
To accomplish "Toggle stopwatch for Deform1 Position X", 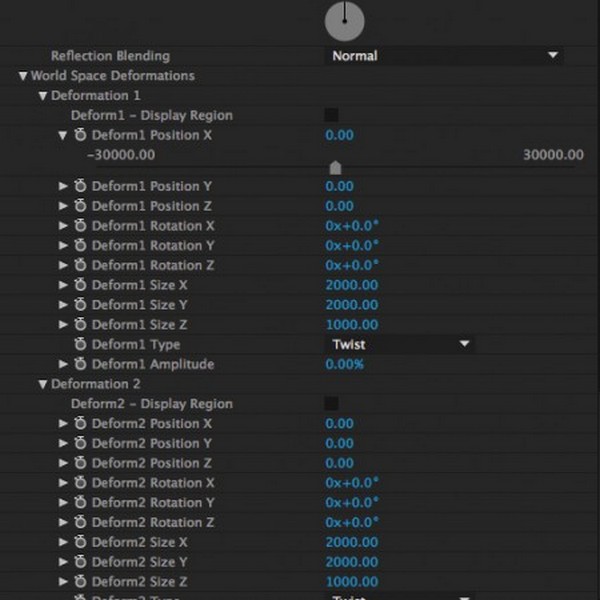I will coord(80,135).
